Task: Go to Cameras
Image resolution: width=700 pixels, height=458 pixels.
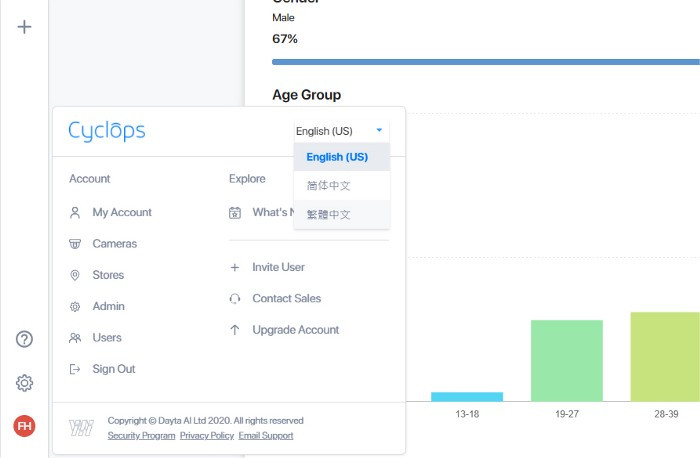Action: pyautogui.click(x=115, y=244)
